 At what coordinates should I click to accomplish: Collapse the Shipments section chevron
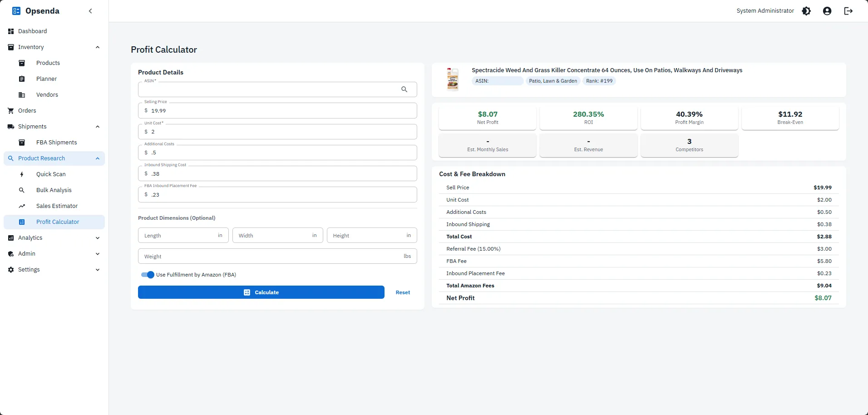click(98, 127)
